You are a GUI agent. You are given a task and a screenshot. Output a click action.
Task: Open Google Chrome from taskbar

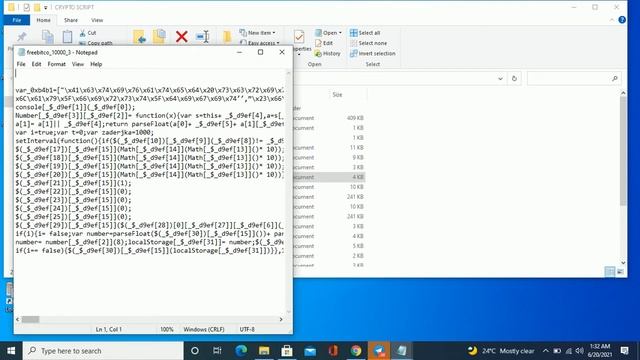(x=356, y=351)
